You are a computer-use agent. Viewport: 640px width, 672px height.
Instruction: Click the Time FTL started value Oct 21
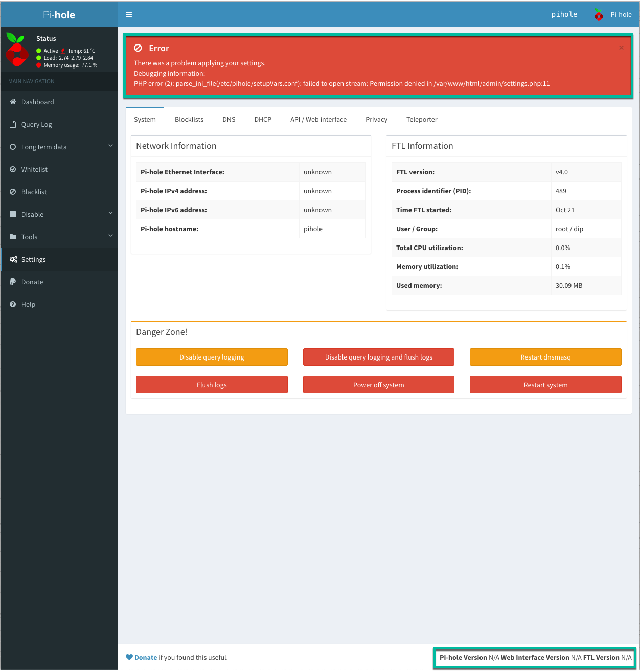click(565, 210)
